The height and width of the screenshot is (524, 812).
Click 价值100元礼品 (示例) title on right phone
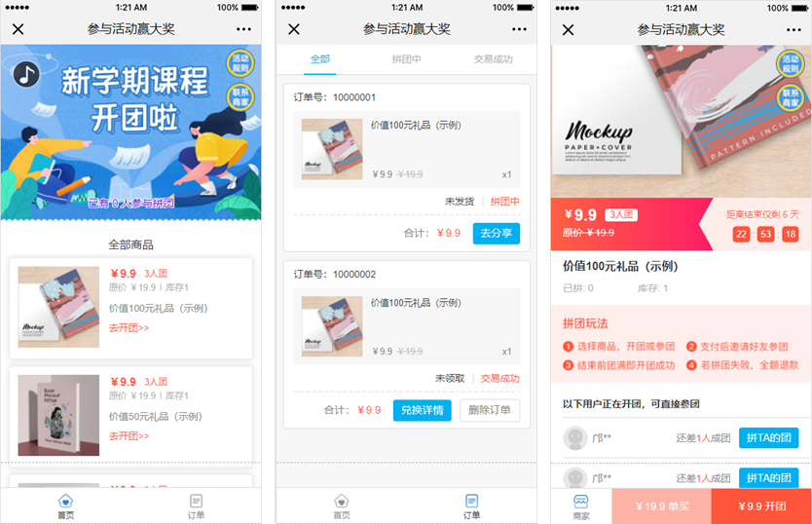click(620, 267)
